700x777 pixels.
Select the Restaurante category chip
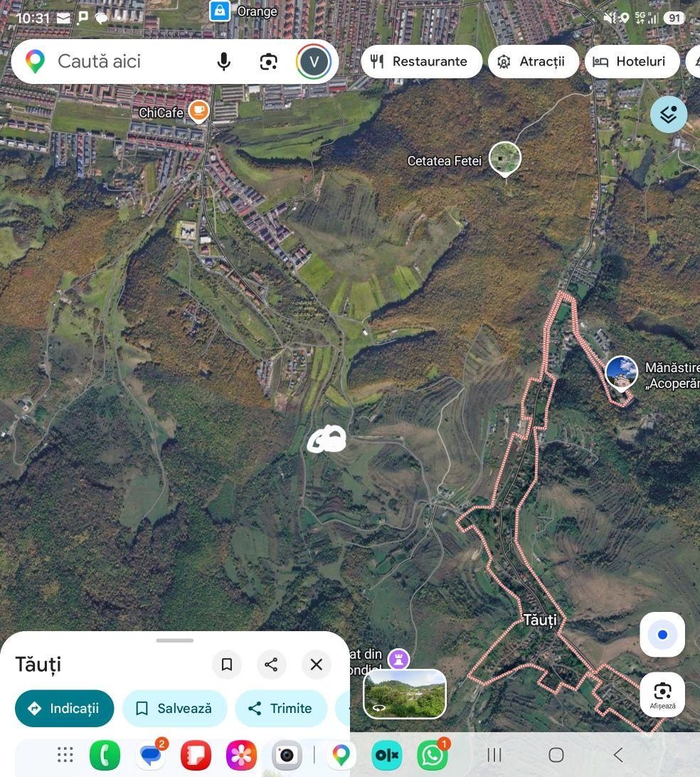tap(422, 61)
